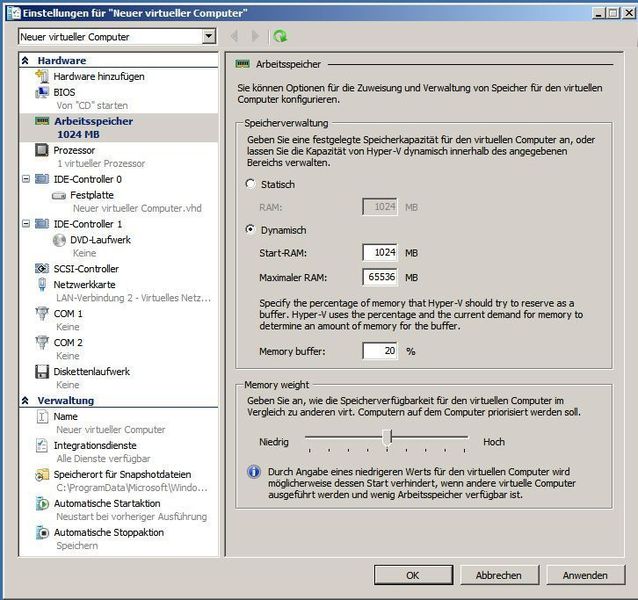Click 'Alle Dienste verfügbar' text
The image size is (638, 600).
point(103,458)
